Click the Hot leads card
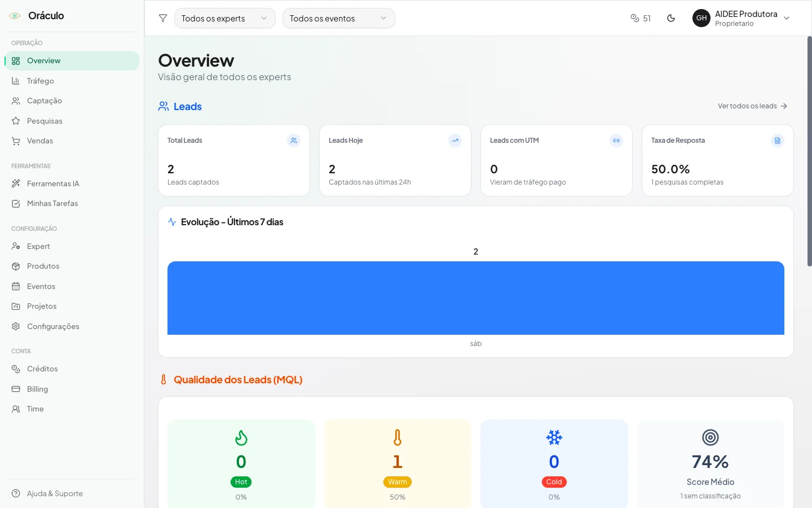812x508 pixels. pos(241,464)
